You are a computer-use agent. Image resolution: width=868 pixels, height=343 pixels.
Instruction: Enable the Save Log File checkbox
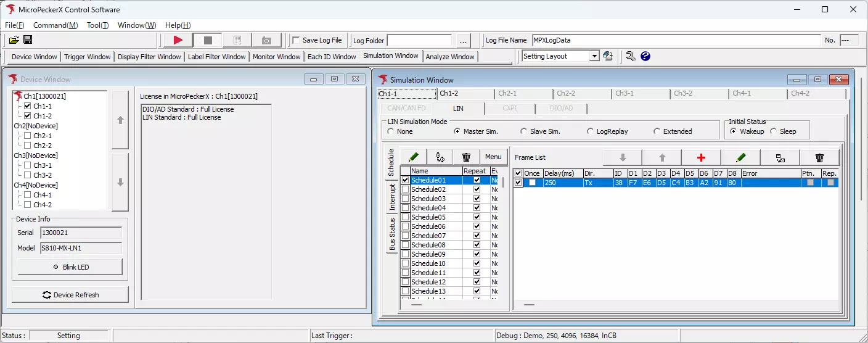(297, 40)
